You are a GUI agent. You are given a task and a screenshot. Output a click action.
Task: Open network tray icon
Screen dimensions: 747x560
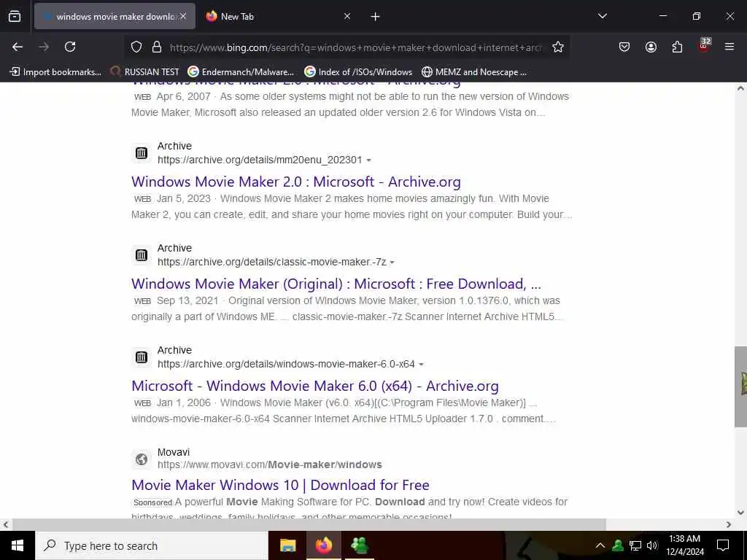click(635, 545)
